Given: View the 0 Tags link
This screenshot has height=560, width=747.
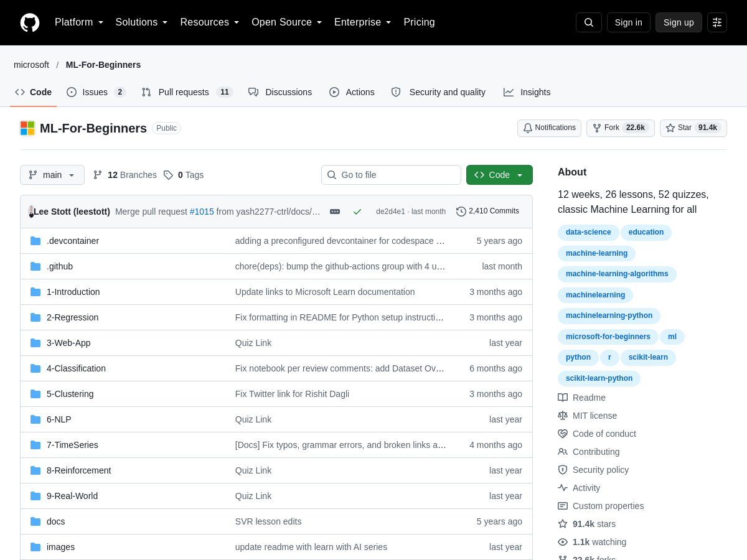Looking at the screenshot, I should pos(184,175).
